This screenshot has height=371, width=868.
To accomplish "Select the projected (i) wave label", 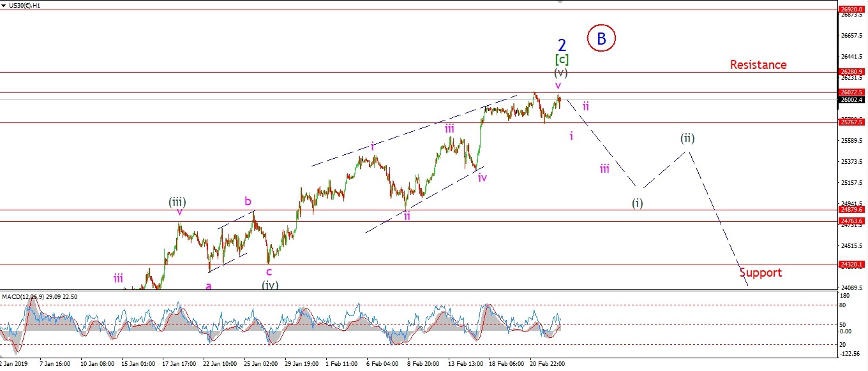I will coord(638,203).
